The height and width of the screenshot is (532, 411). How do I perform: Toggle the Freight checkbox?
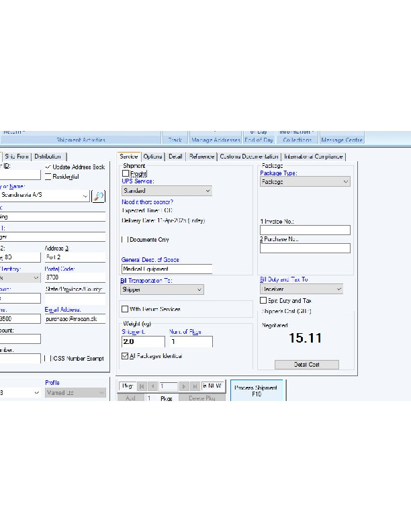[126, 173]
